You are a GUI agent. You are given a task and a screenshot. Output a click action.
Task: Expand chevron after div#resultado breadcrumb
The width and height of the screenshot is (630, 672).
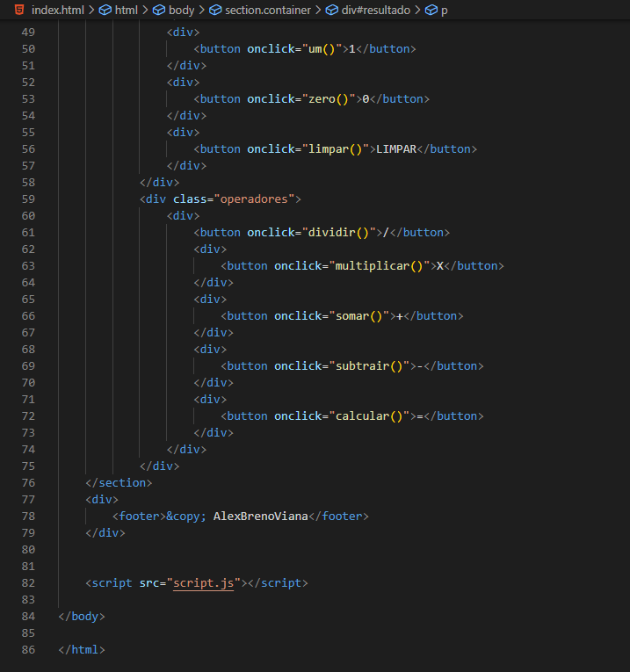click(x=417, y=10)
